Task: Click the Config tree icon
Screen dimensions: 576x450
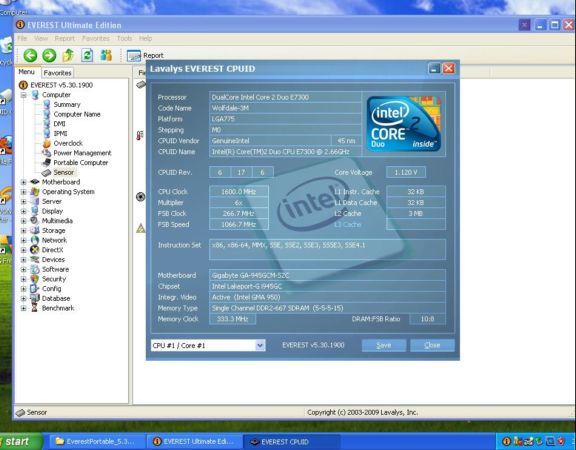Action: (x=35, y=289)
